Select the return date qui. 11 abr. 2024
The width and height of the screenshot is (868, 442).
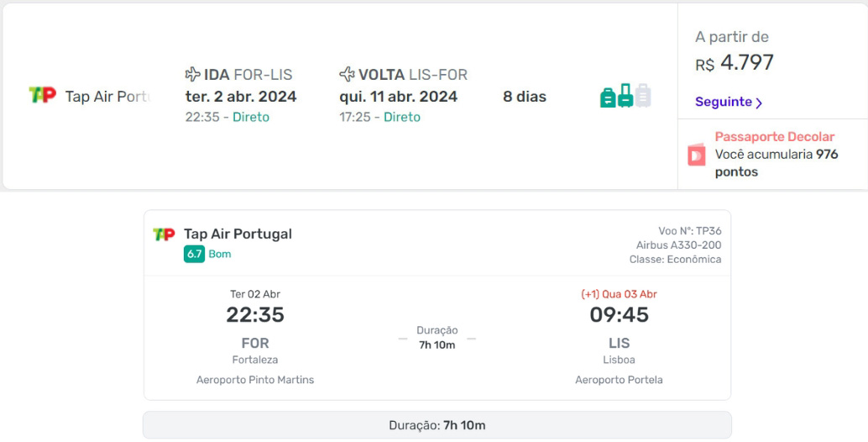click(399, 97)
